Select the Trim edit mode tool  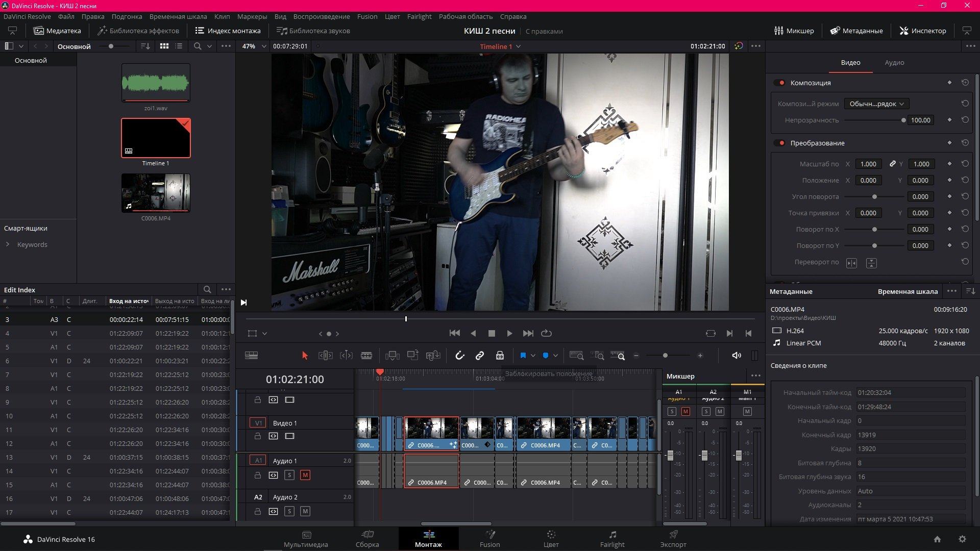325,356
